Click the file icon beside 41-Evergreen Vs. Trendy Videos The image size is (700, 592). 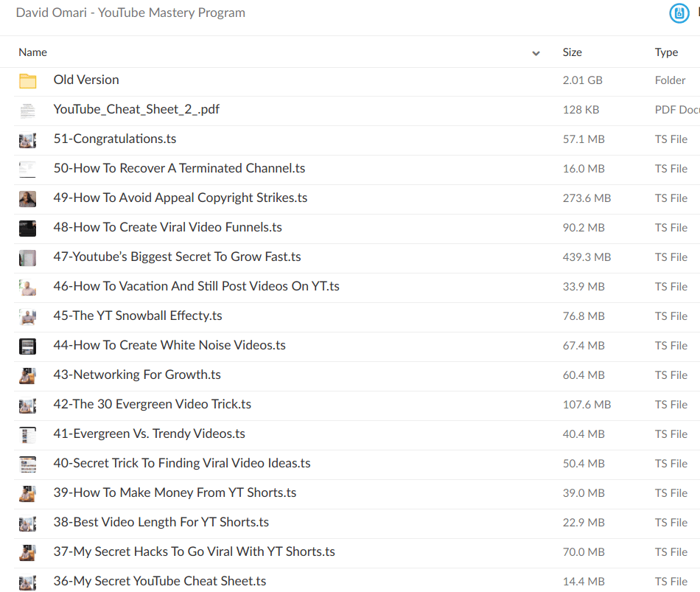pos(27,434)
